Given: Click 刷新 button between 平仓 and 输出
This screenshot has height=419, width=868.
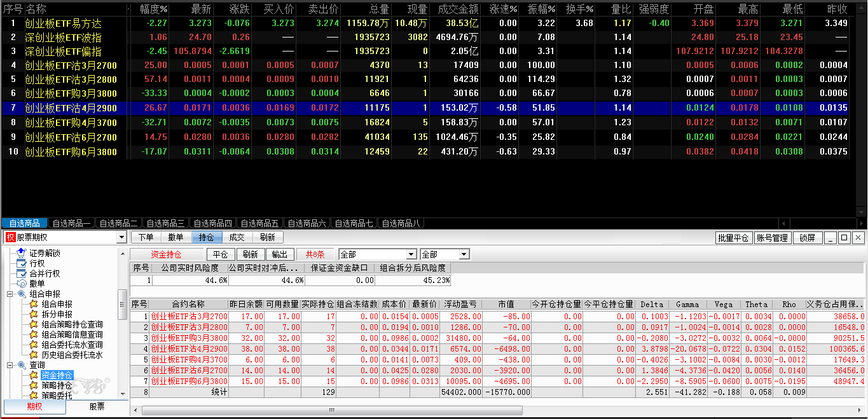Looking at the screenshot, I should (x=250, y=254).
